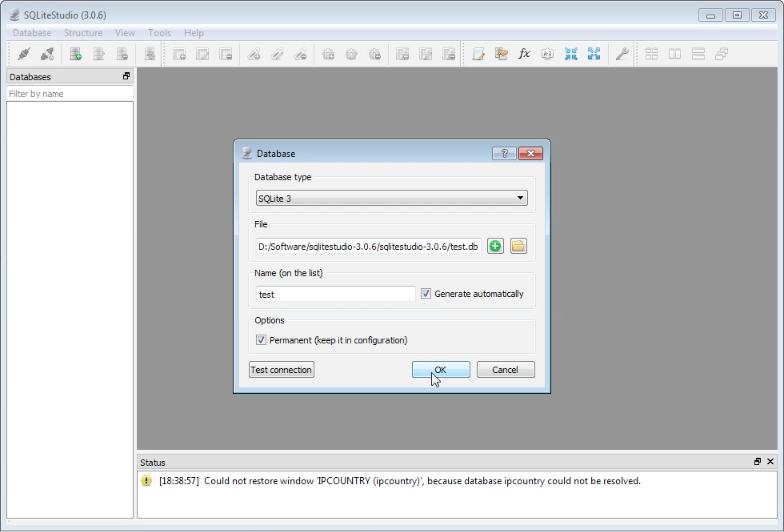Click the Edit table toolbar icon
Screen dimensions: 784x532
coord(202,54)
